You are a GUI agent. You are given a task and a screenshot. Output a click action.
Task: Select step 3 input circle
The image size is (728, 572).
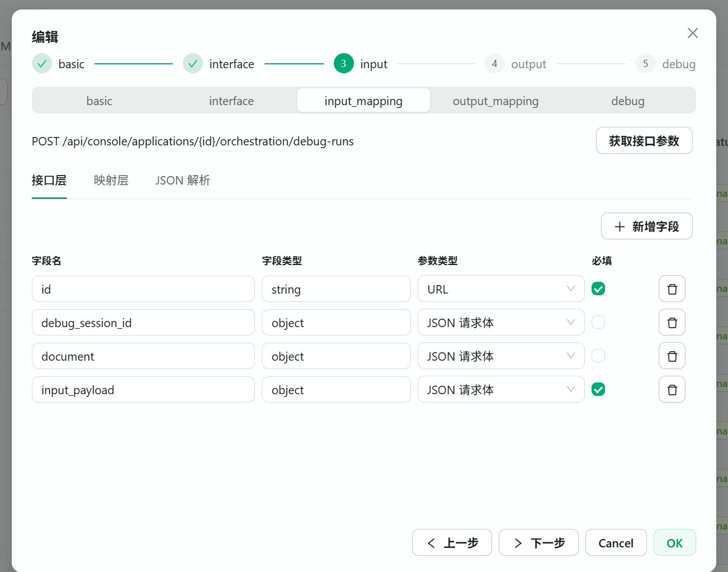click(x=344, y=64)
